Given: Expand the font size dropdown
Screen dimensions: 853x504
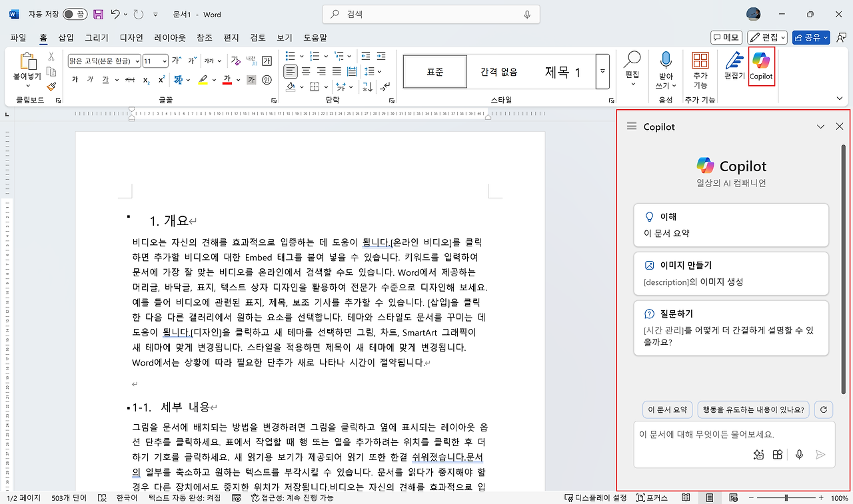Looking at the screenshot, I should (163, 61).
